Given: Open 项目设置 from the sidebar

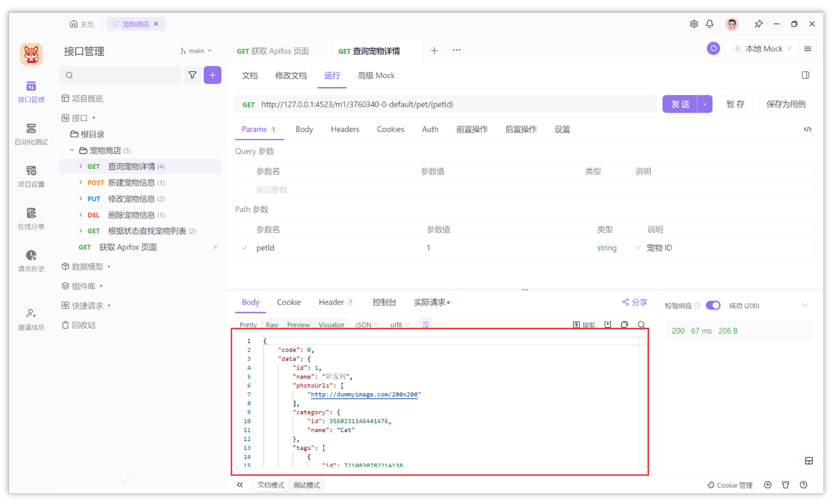Looking at the screenshot, I should tap(31, 176).
